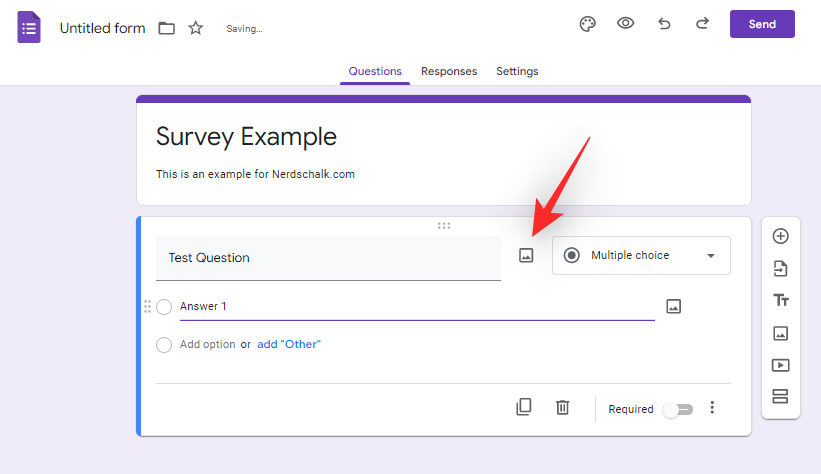821x474 pixels.
Task: Click the add "Other" link
Action: point(289,344)
